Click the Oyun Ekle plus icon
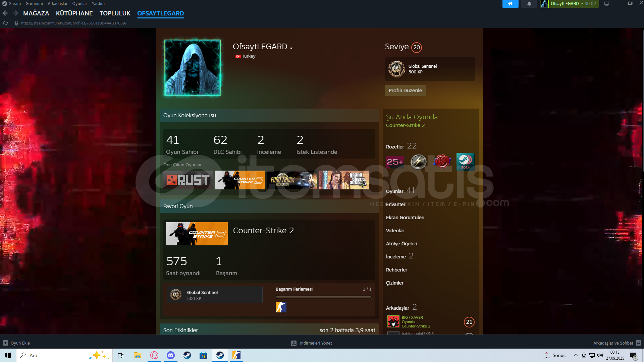This screenshot has height=362, width=644. [5, 343]
